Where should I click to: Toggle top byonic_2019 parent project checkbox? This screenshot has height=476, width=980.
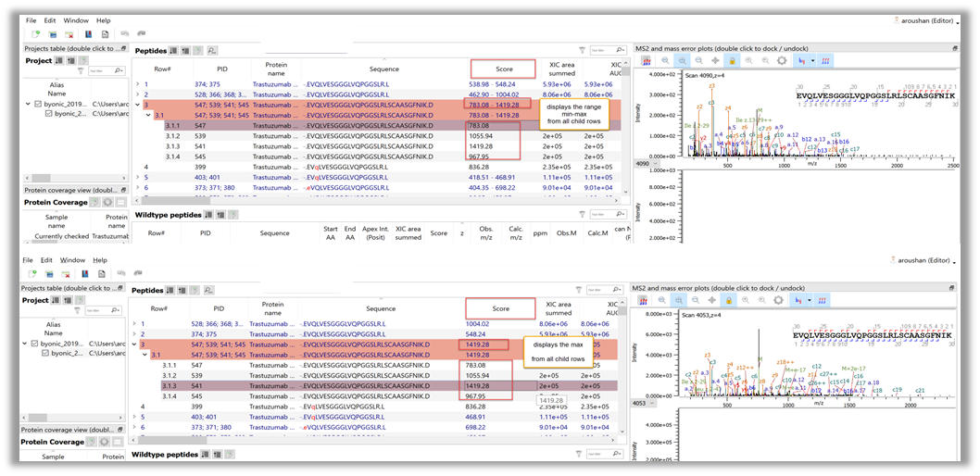36,103
